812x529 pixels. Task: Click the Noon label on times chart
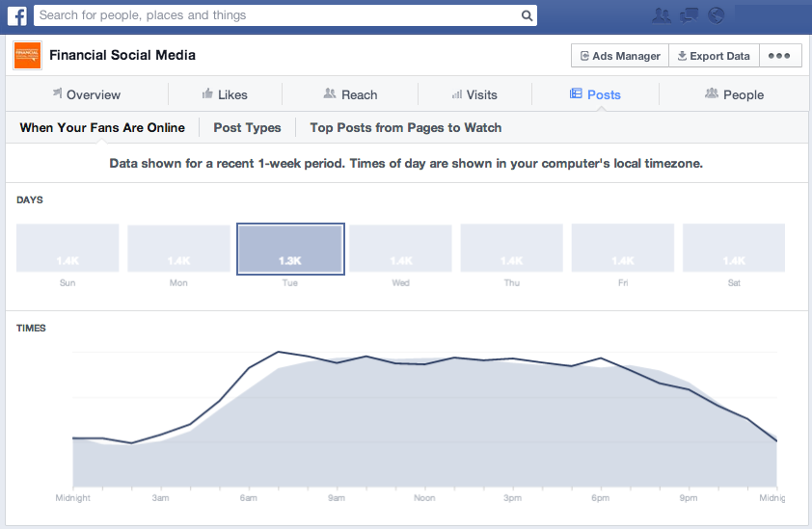[424, 497]
